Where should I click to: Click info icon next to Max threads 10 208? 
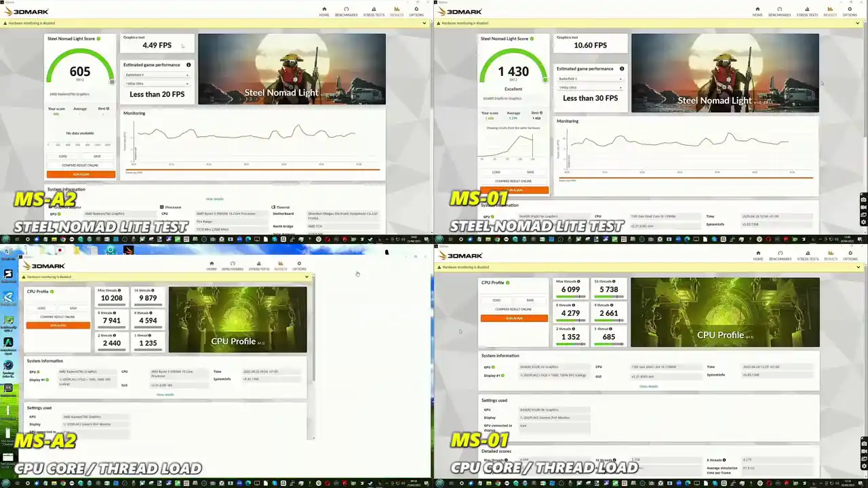pyautogui.click(x=121, y=290)
